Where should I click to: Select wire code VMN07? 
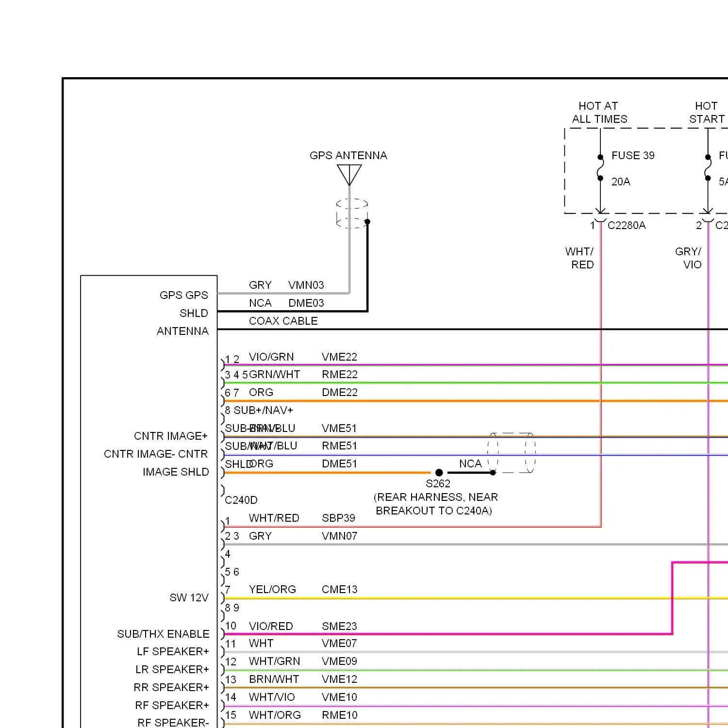point(339,536)
